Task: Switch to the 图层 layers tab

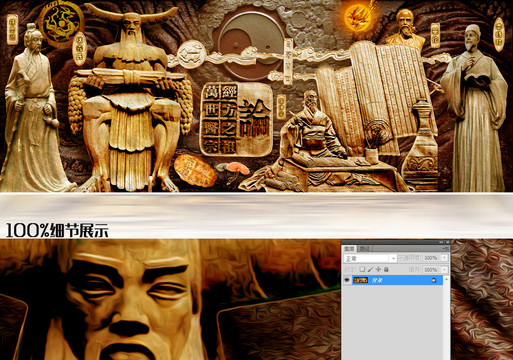Action: point(349,249)
